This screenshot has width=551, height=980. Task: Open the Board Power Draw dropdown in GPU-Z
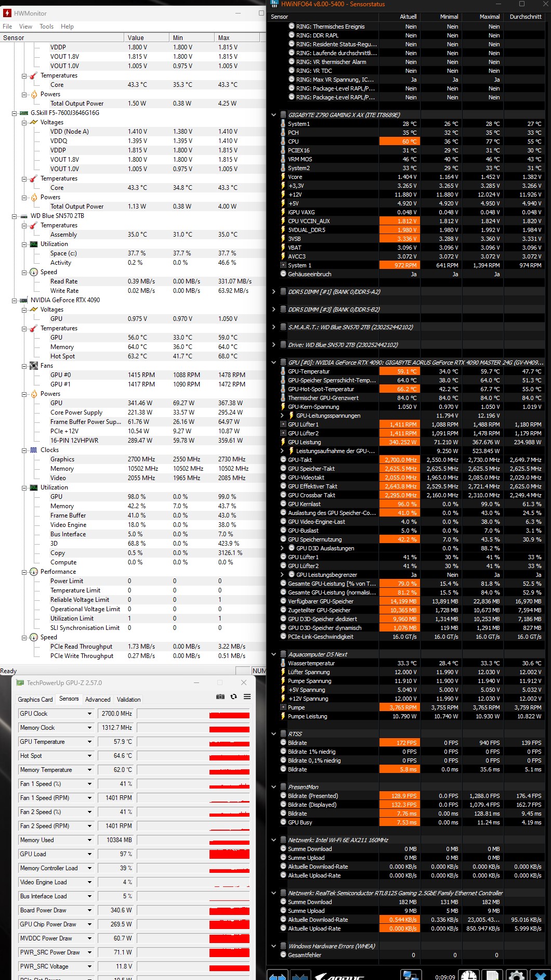coord(89,910)
